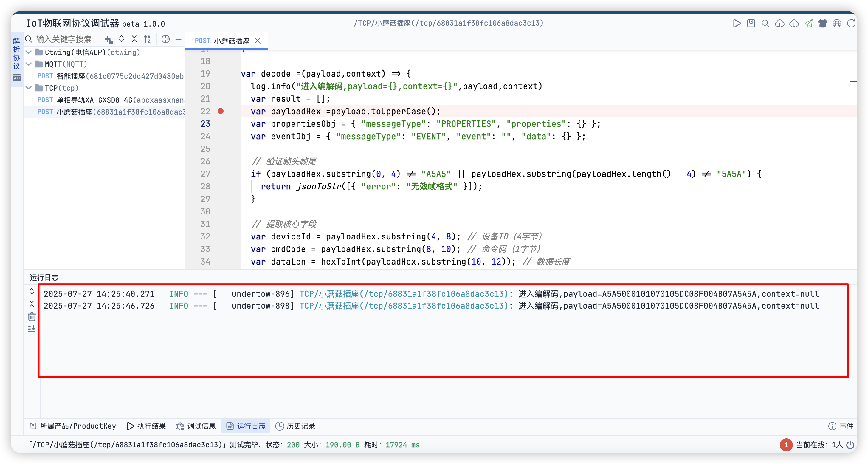Click the cloud upload icon
868x464 pixels.
780,23
